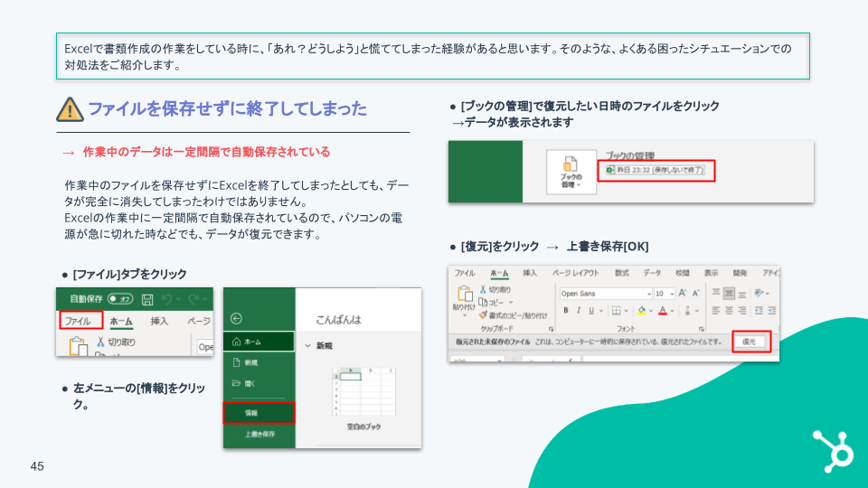This screenshot has width=868, height=488.
Task: Click the back arrow circle in the backstage menu
Action: 236,318
